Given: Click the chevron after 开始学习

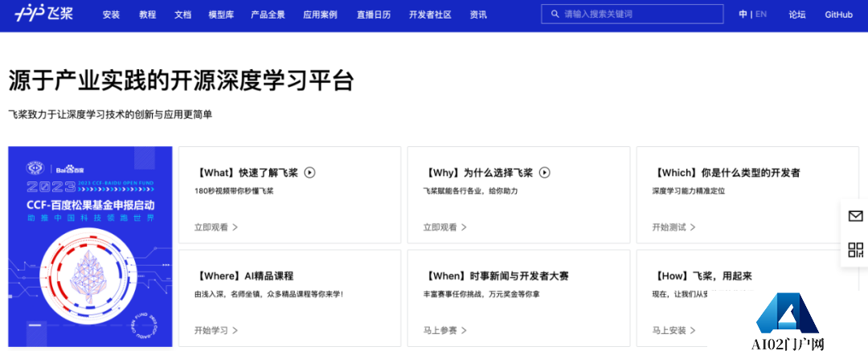Looking at the screenshot, I should pos(235,330).
